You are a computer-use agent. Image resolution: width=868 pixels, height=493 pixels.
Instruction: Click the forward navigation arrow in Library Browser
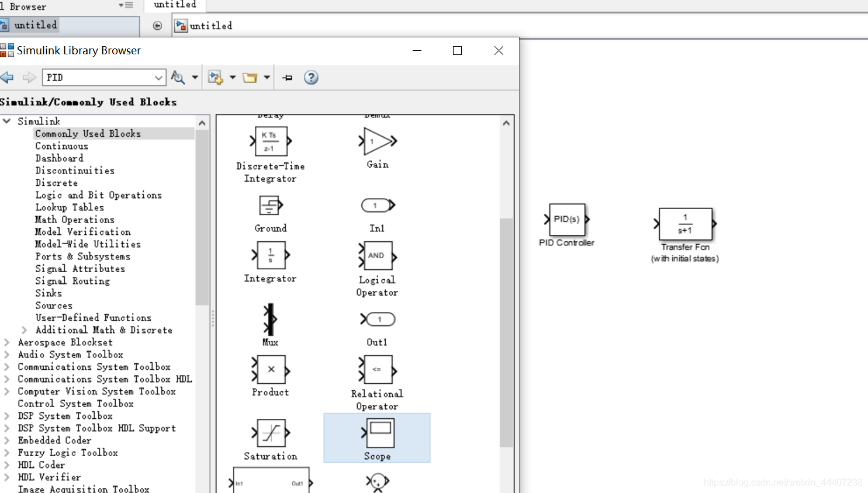(29, 77)
